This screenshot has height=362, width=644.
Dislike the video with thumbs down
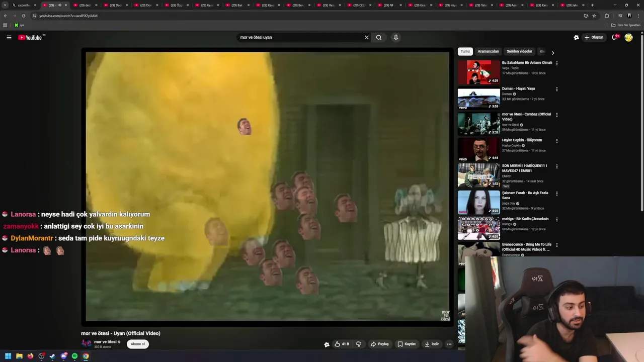tap(359, 344)
